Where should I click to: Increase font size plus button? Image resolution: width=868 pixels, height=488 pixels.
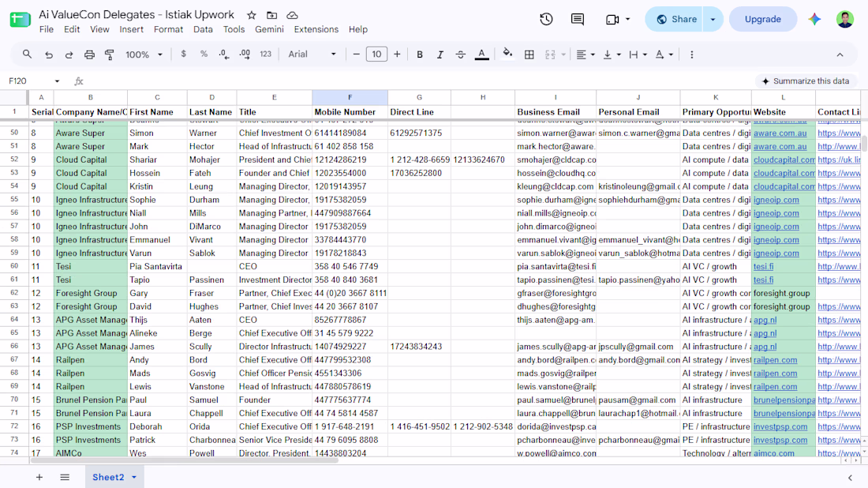[397, 54]
